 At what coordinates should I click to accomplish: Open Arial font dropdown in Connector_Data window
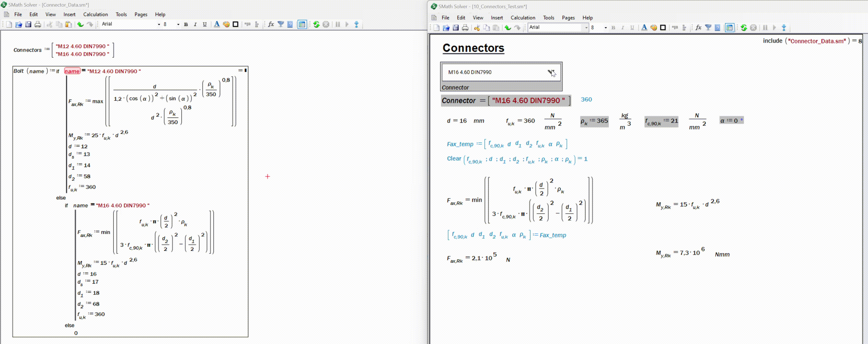(x=159, y=24)
